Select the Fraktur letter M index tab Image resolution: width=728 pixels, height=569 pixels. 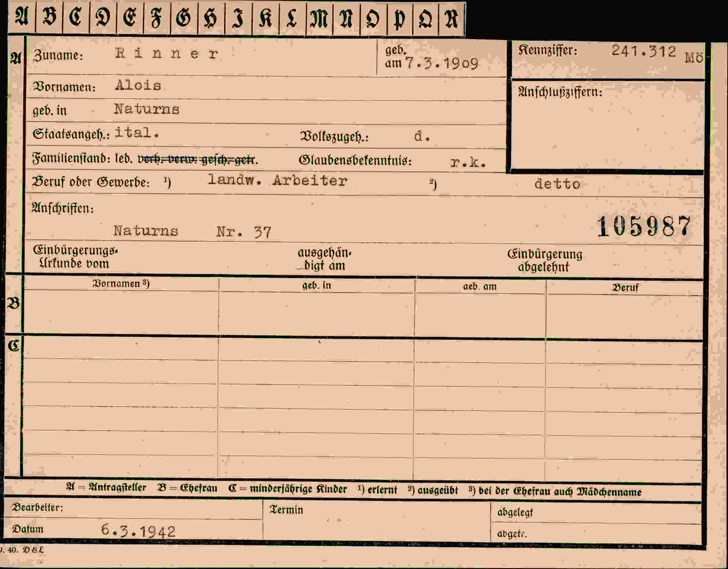[x=319, y=19]
